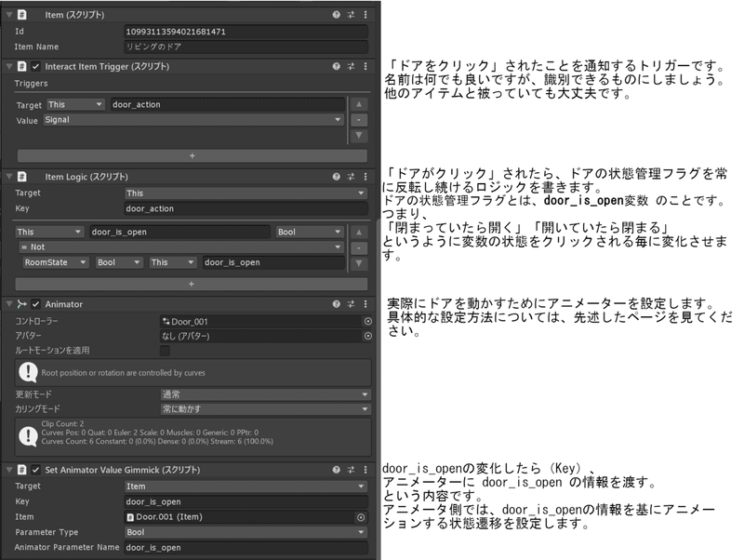This screenshot has width=744, height=560.
Task: Collapse the Item script component
Action: pyautogui.click(x=9, y=15)
